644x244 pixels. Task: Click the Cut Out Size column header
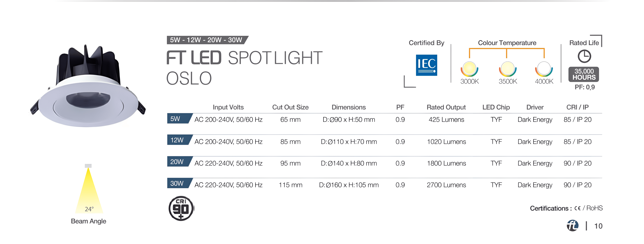click(290, 107)
